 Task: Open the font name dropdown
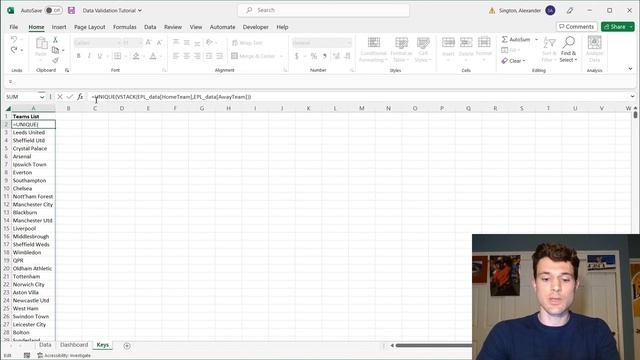point(119,43)
